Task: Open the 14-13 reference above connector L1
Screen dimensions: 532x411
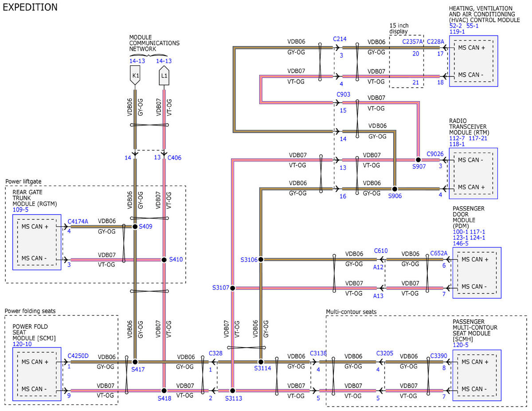Action: 164,61
